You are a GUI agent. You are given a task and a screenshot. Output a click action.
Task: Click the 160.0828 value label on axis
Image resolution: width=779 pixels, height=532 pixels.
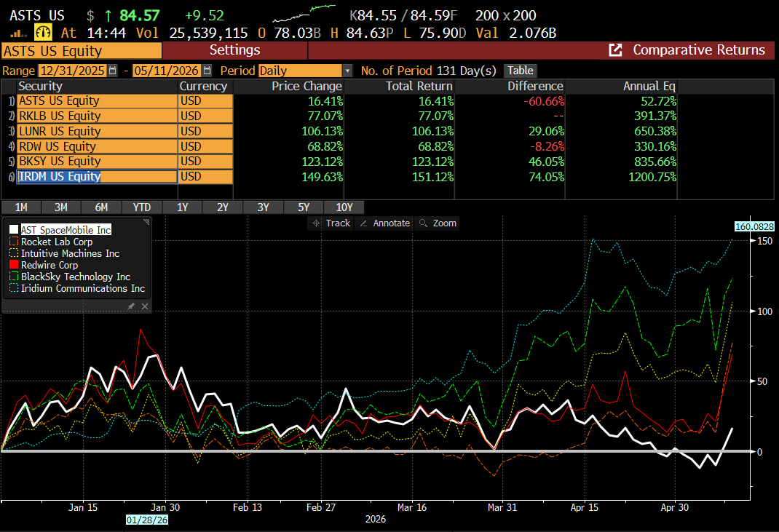click(754, 226)
